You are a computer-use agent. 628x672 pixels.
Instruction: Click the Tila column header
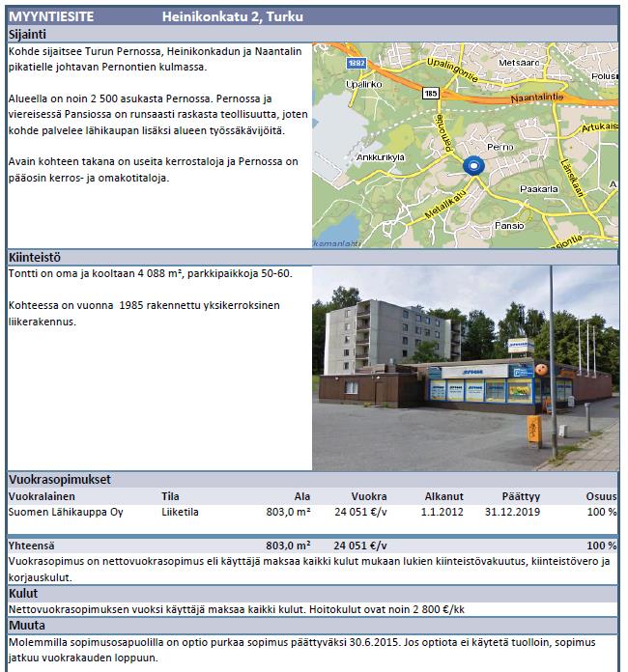[170, 496]
